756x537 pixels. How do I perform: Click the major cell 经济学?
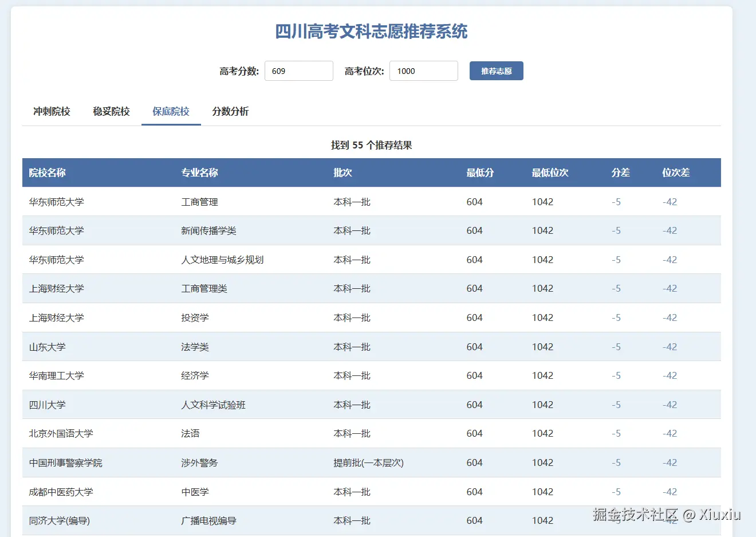coord(195,375)
